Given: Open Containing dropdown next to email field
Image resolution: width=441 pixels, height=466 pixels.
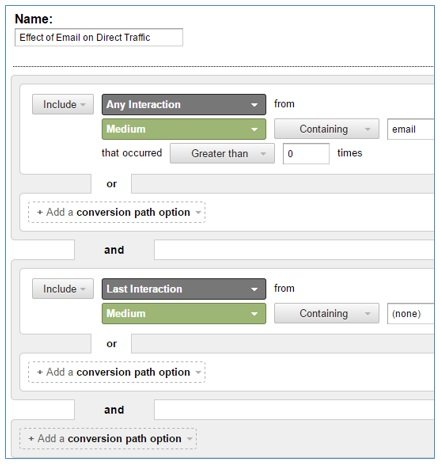Looking at the screenshot, I should 326,129.
